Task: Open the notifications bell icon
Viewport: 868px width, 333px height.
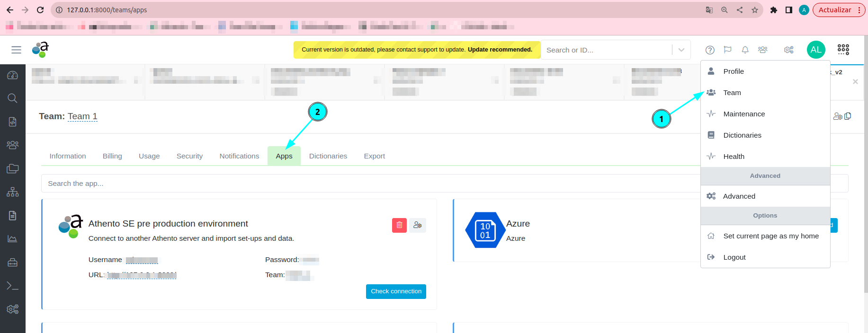Action: click(x=745, y=50)
